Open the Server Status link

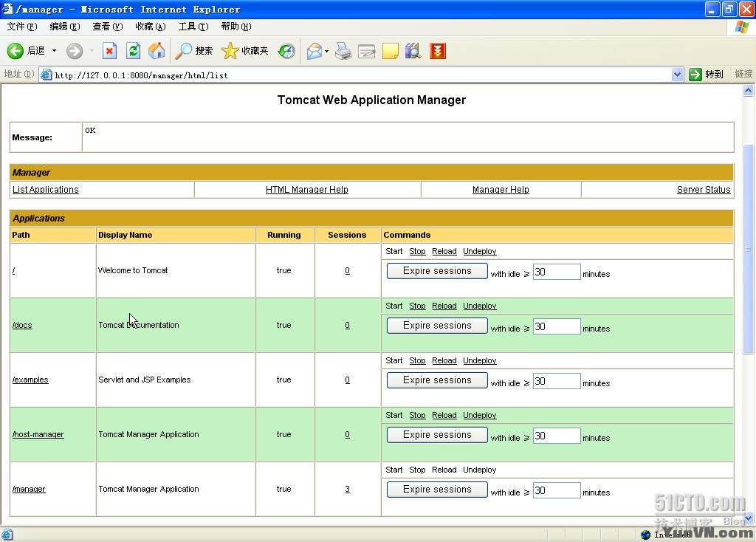[x=703, y=190]
